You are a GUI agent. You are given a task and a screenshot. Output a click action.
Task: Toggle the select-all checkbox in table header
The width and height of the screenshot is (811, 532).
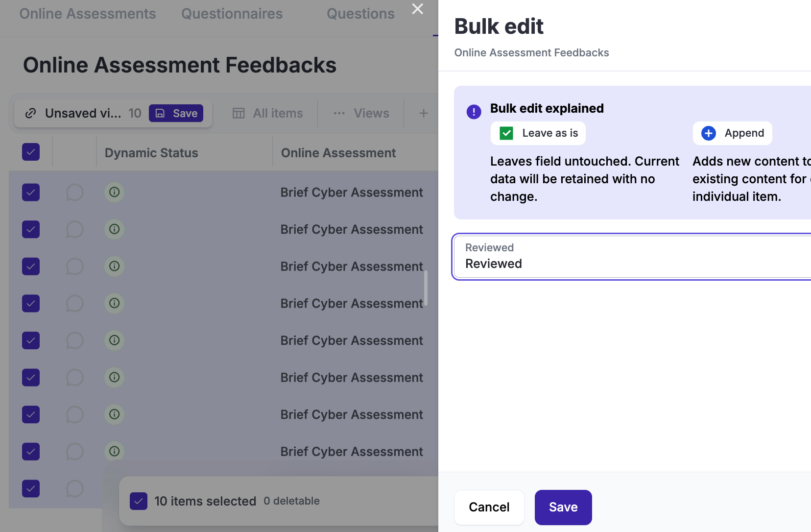31,152
